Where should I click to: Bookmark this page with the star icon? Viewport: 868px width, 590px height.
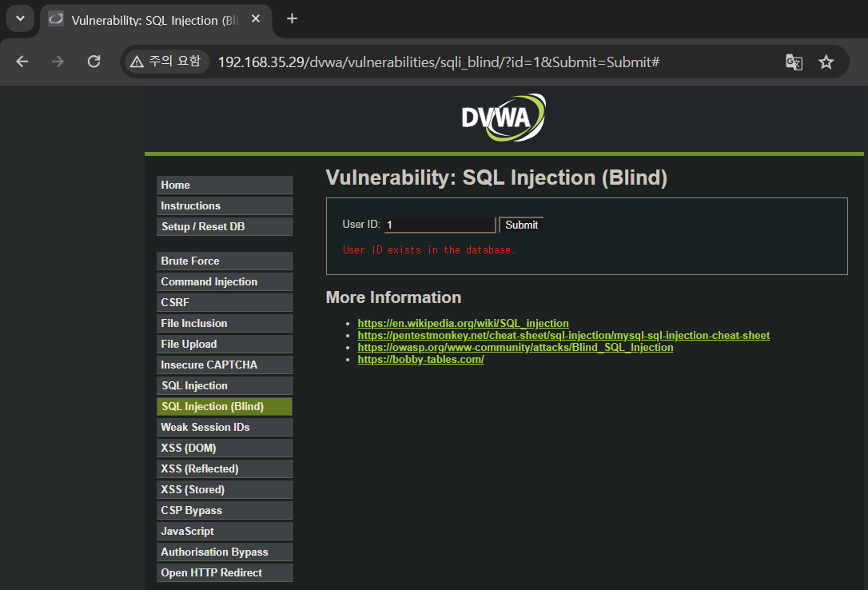coord(826,62)
